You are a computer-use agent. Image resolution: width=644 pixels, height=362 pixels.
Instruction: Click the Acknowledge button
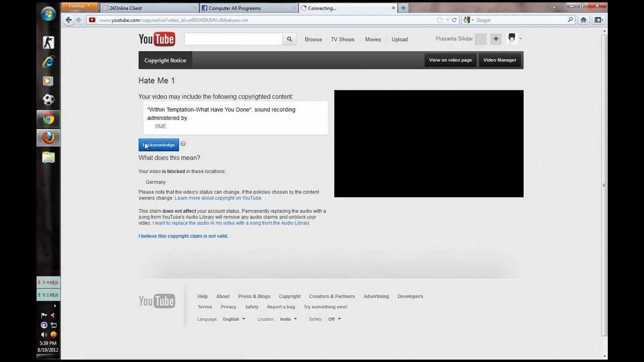(x=158, y=145)
